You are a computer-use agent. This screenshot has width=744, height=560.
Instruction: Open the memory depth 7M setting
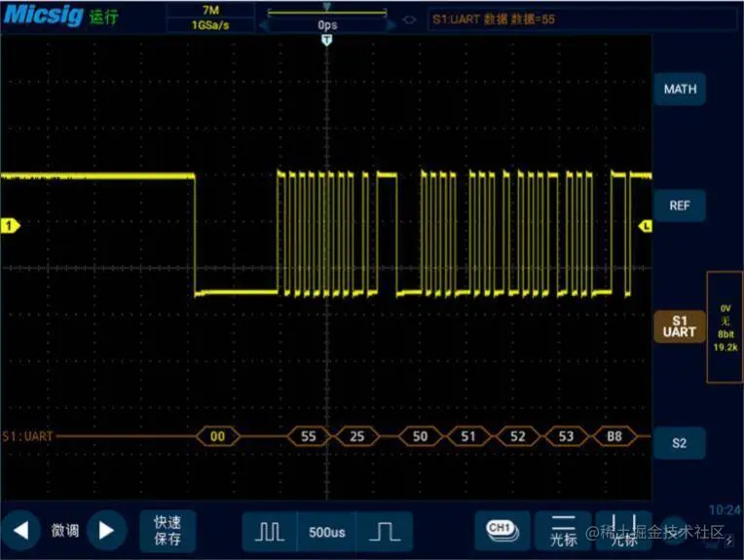[x=210, y=10]
